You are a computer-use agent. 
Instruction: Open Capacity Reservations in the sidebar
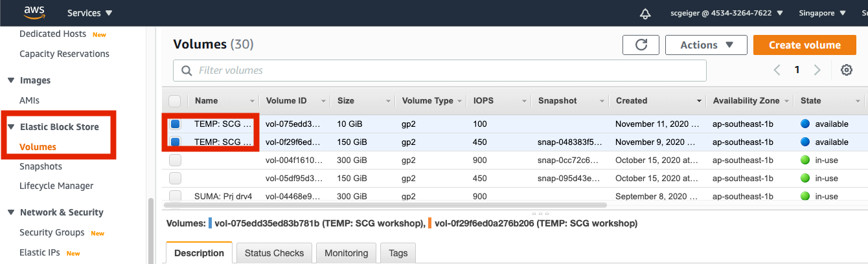64,54
